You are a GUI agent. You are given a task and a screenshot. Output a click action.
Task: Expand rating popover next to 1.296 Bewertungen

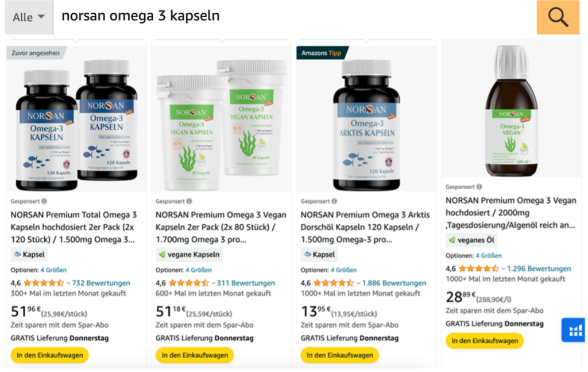pyautogui.click(x=503, y=269)
